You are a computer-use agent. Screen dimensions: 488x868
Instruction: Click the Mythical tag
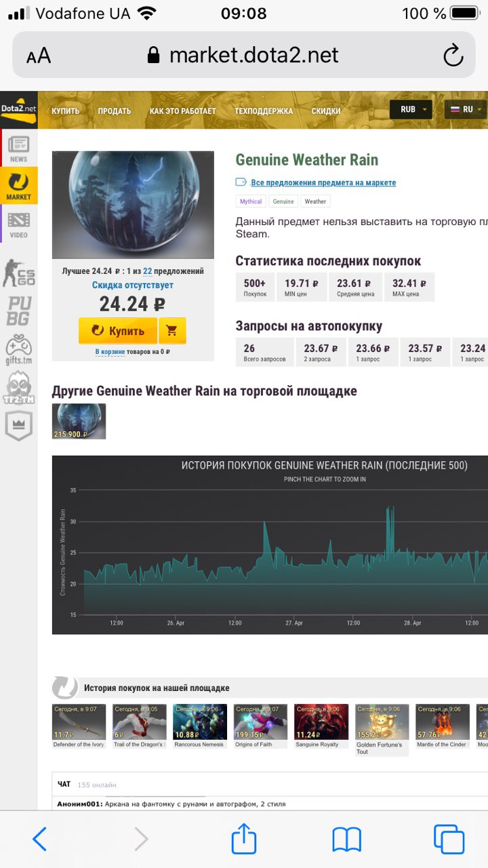[x=251, y=201]
